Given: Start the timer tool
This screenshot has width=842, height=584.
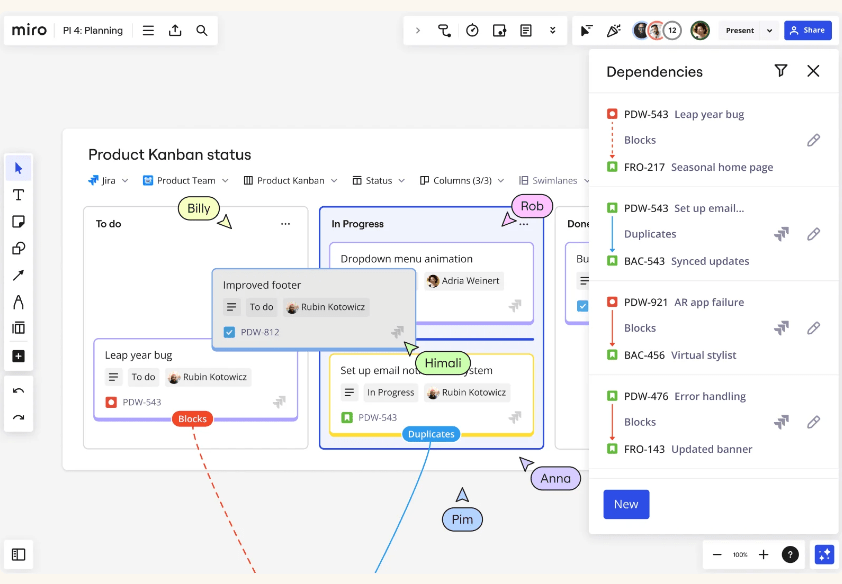Looking at the screenshot, I should pos(472,31).
